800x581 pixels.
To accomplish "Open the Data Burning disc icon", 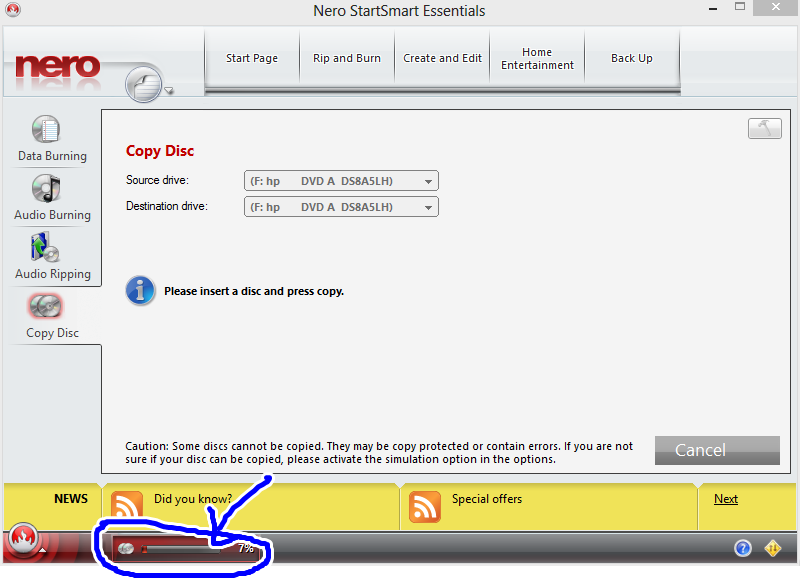I will click(x=46, y=129).
